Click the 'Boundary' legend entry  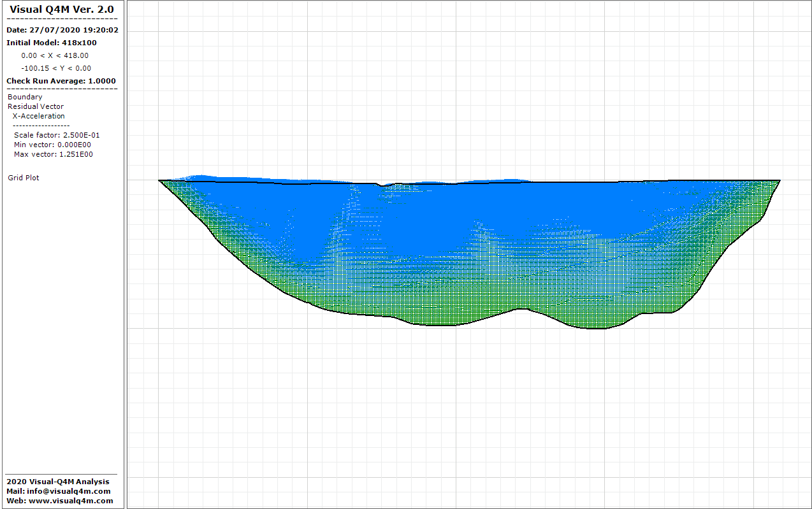pos(25,97)
